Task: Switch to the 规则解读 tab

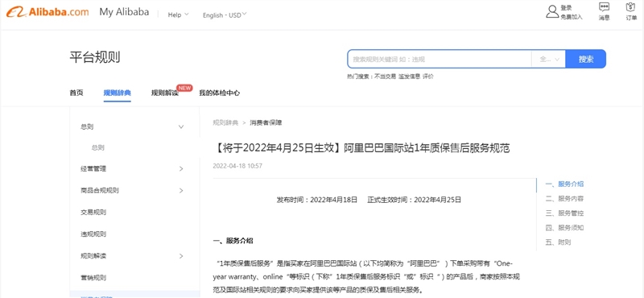Action: coord(165,93)
